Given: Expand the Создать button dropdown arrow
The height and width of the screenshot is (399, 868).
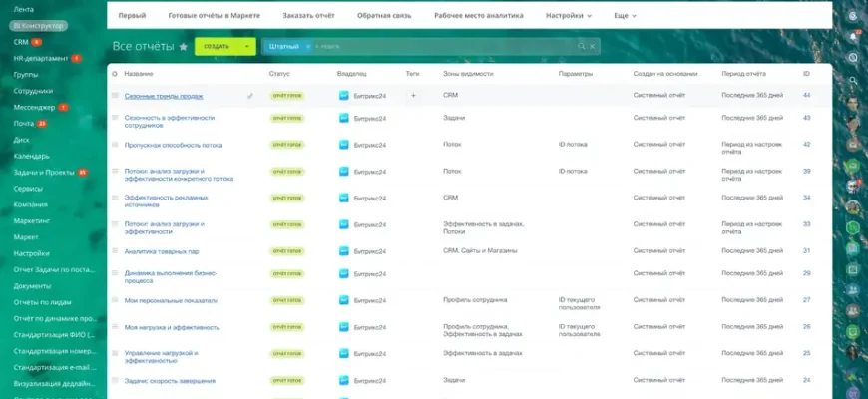Looking at the screenshot, I should [x=247, y=46].
